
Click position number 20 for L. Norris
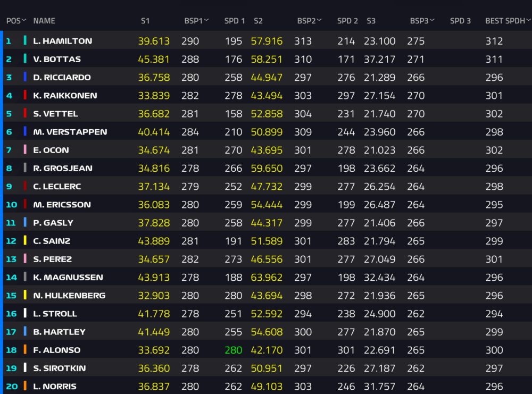12,386
